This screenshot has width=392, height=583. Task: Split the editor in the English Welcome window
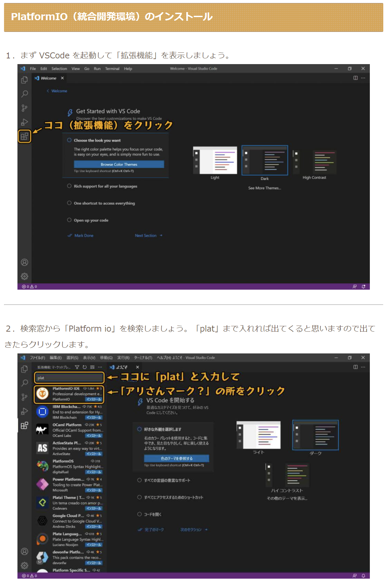point(355,78)
